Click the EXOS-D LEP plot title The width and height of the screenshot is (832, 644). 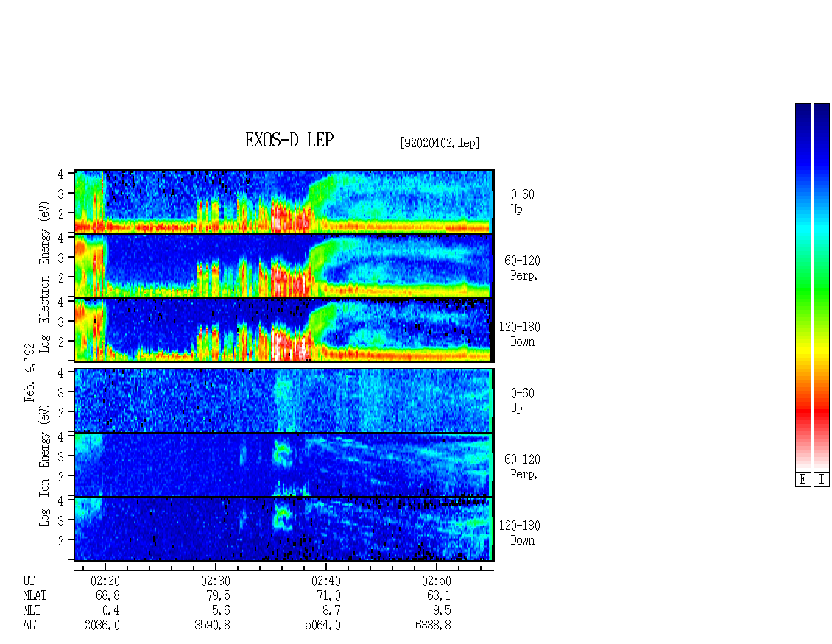click(x=289, y=140)
